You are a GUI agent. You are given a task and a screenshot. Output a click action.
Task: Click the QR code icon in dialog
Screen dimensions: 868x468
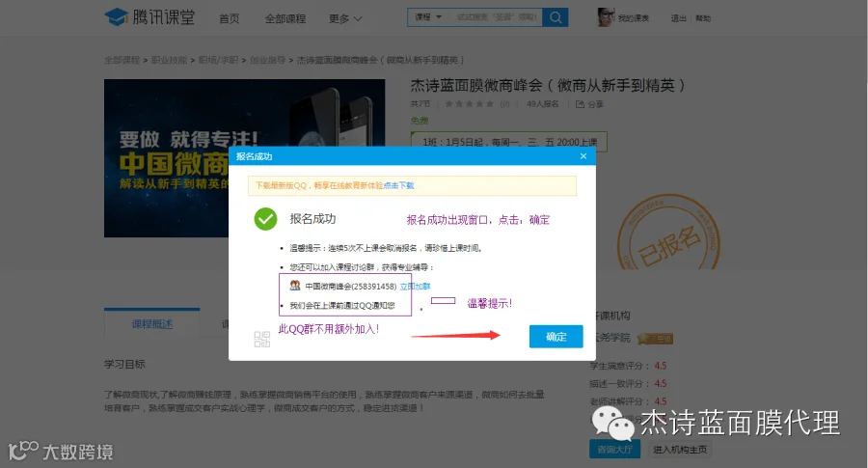coord(261,339)
